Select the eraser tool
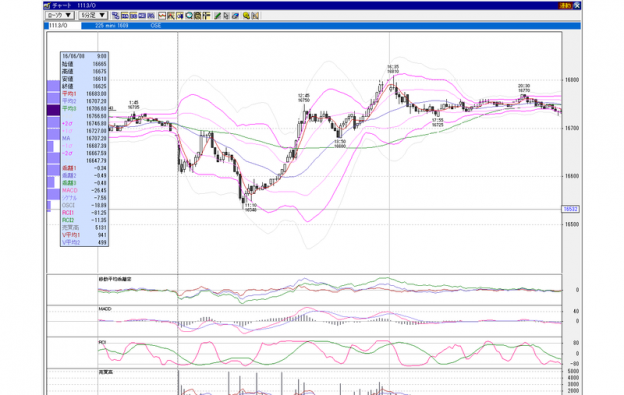 pyautogui.click(x=235, y=16)
